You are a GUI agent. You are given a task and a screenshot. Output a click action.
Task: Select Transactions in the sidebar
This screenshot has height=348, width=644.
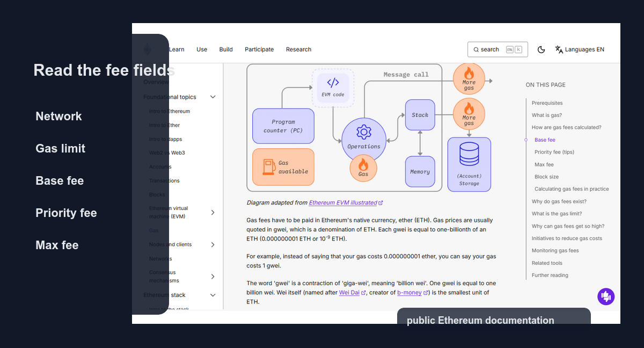click(164, 180)
